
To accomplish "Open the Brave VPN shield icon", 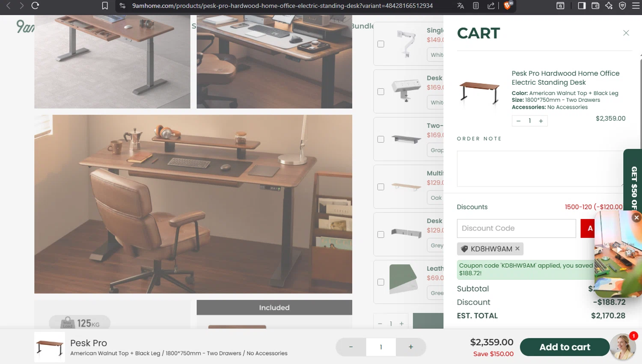I will coord(623,6).
